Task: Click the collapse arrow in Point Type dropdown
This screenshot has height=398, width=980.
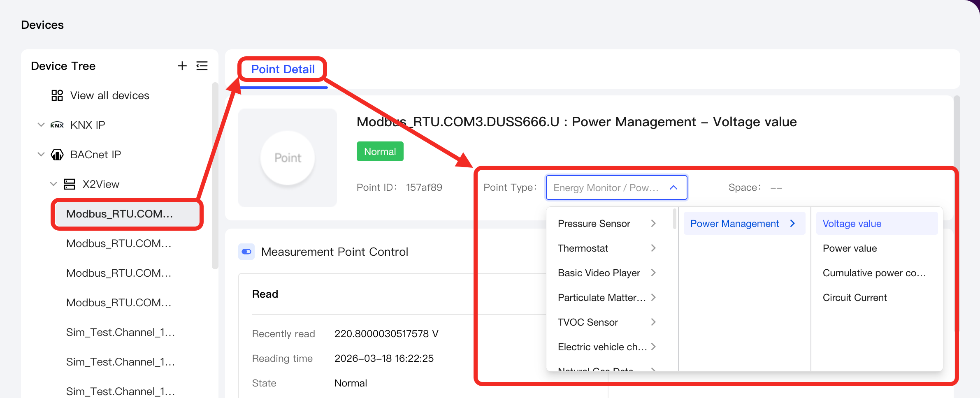Action: [x=673, y=187]
